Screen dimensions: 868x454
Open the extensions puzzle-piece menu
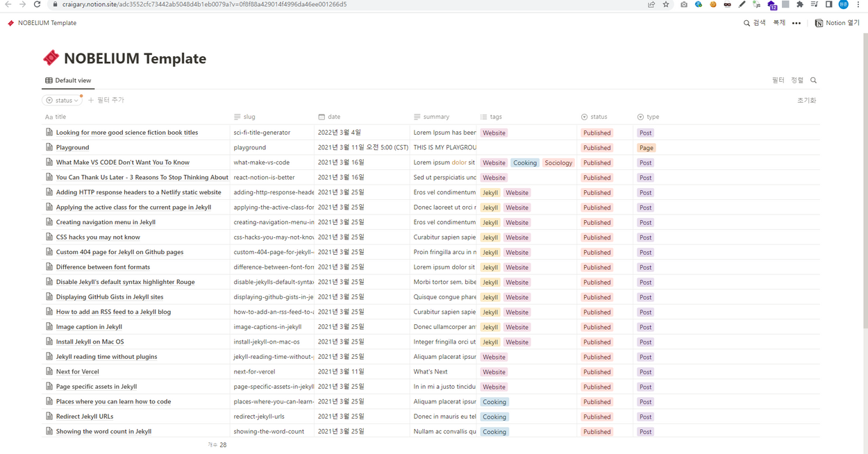click(x=800, y=4)
